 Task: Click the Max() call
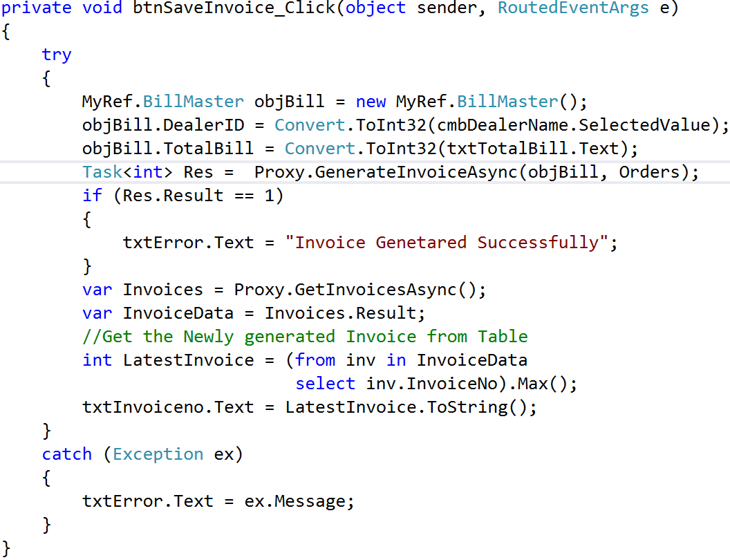(542, 384)
